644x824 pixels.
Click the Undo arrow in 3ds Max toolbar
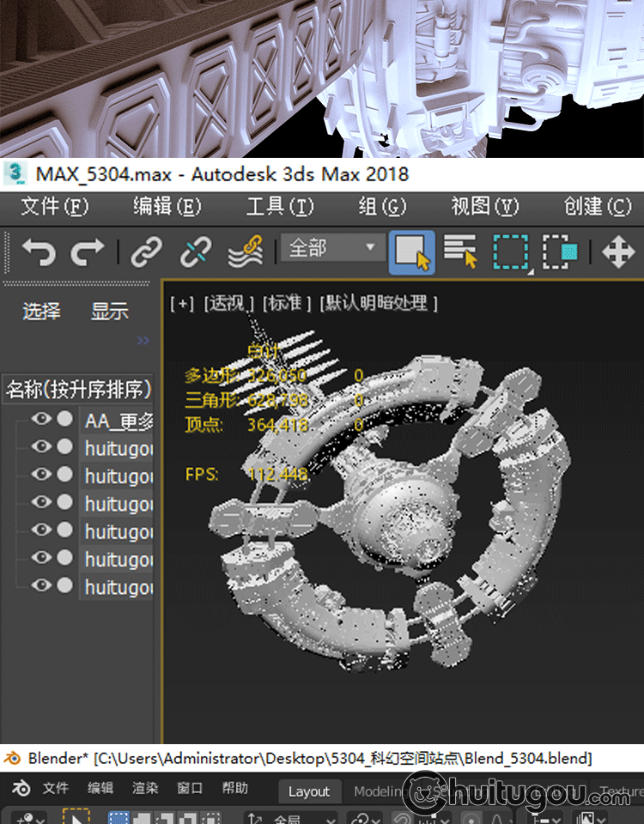39,251
